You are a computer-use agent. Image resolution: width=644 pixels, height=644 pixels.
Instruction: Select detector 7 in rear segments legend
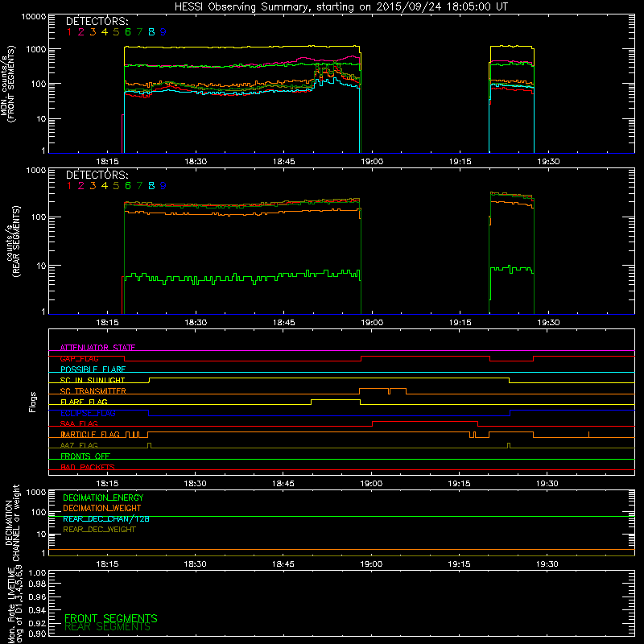pyautogui.click(x=139, y=186)
